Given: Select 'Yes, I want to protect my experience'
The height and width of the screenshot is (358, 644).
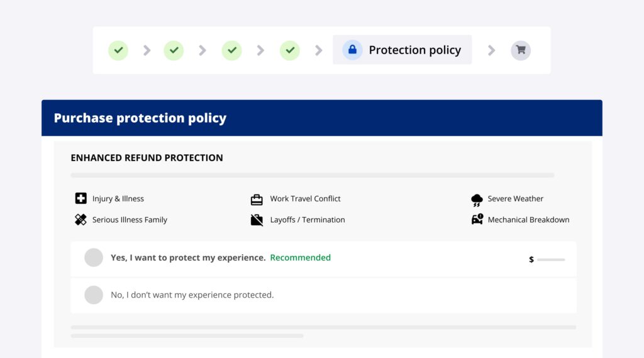Looking at the screenshot, I should pos(94,257).
